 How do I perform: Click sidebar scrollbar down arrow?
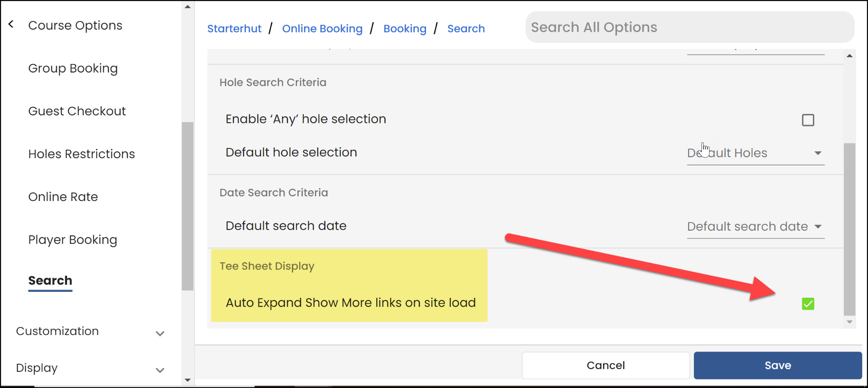coord(188,380)
